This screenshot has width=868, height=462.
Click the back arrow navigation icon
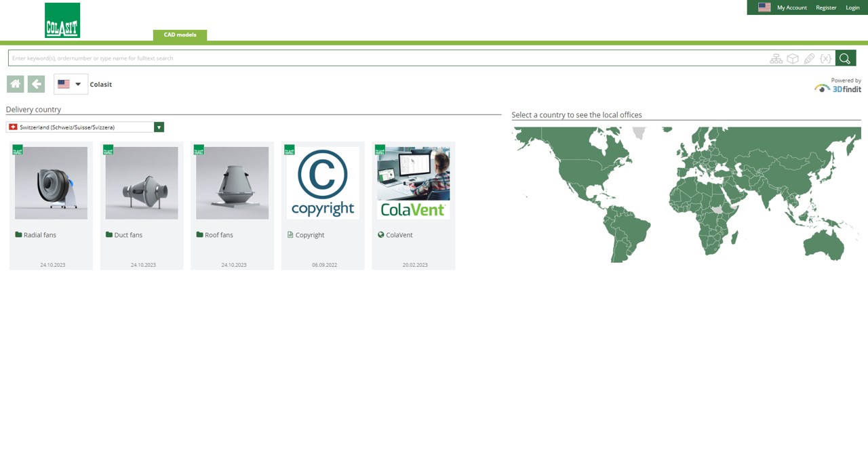pyautogui.click(x=36, y=83)
